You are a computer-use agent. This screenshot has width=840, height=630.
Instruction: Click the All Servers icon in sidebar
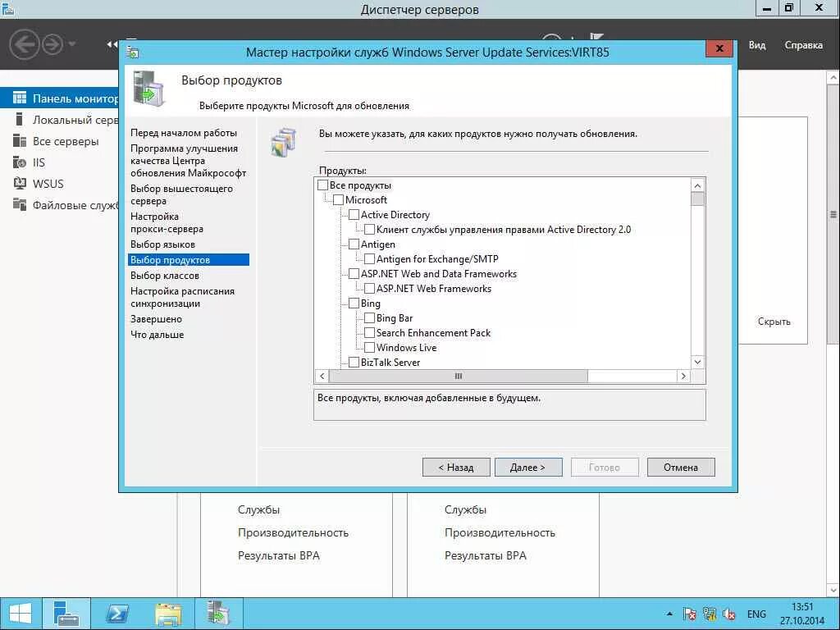20,141
